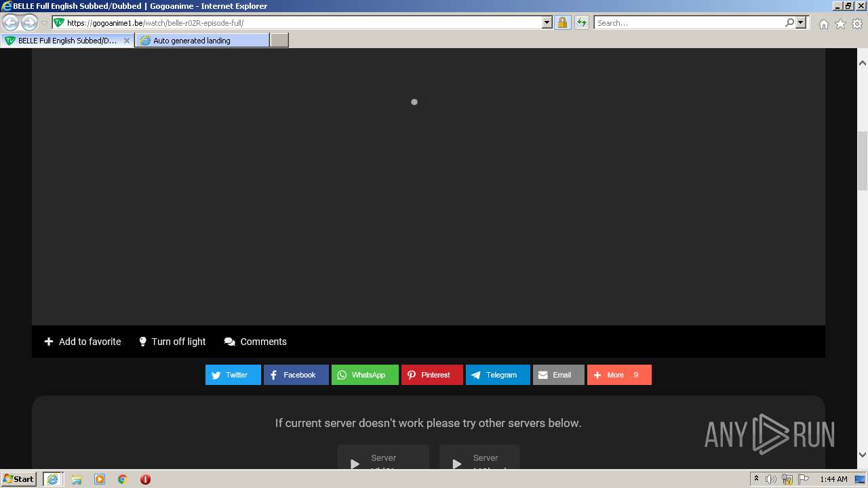Share on Telegram
The height and width of the screenshot is (488, 868).
pos(498,375)
